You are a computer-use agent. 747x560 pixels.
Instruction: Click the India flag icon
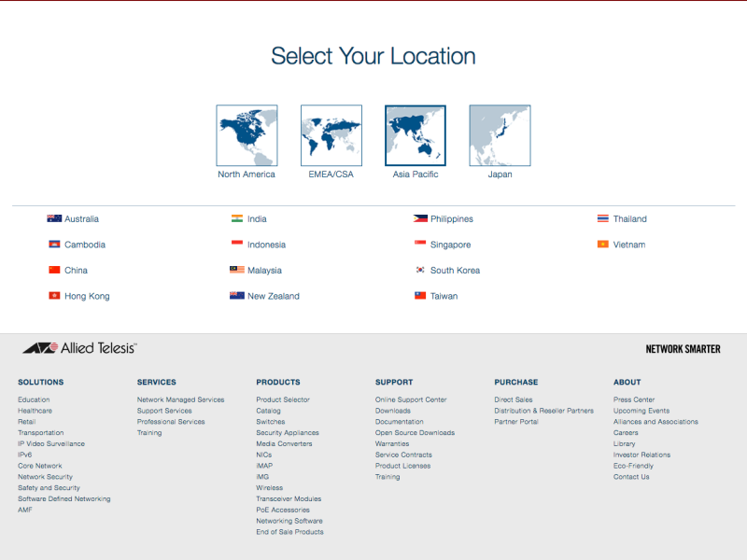tap(237, 219)
